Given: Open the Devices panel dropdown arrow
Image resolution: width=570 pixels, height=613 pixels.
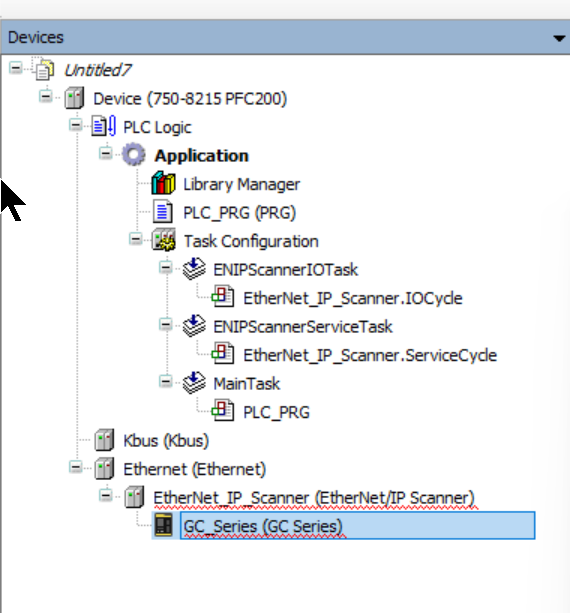Looking at the screenshot, I should click(x=559, y=38).
